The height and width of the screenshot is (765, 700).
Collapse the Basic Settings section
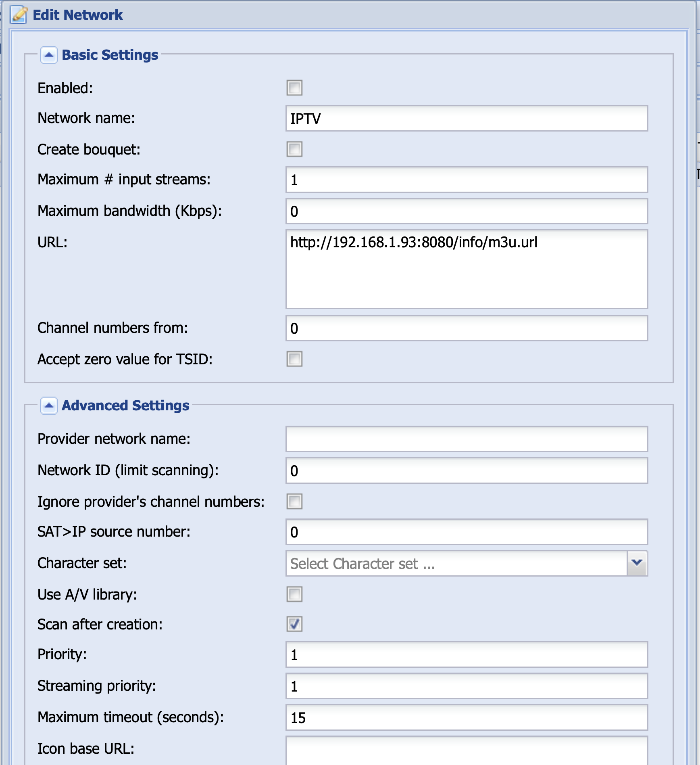[x=49, y=55]
